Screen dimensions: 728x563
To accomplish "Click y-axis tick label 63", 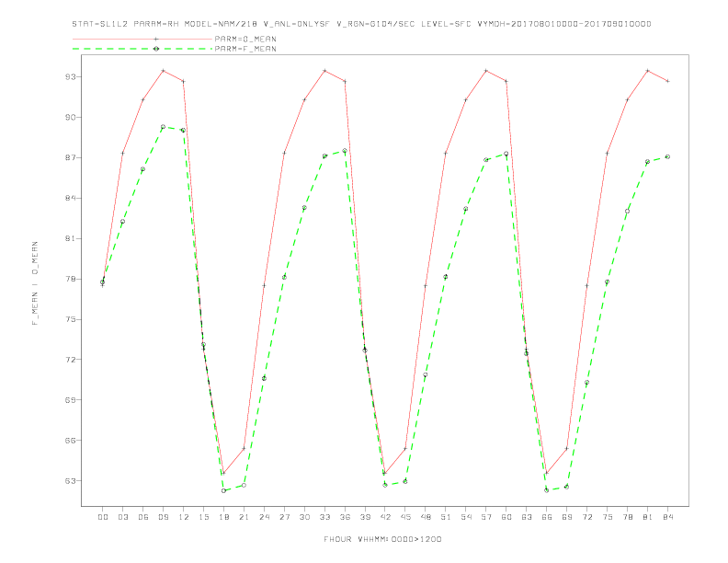I will click(70, 481).
